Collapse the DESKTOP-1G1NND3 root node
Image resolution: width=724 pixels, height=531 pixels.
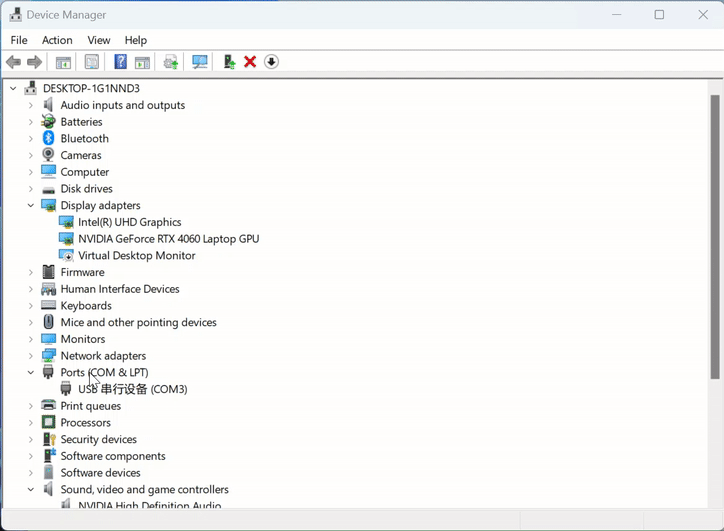click(13, 88)
